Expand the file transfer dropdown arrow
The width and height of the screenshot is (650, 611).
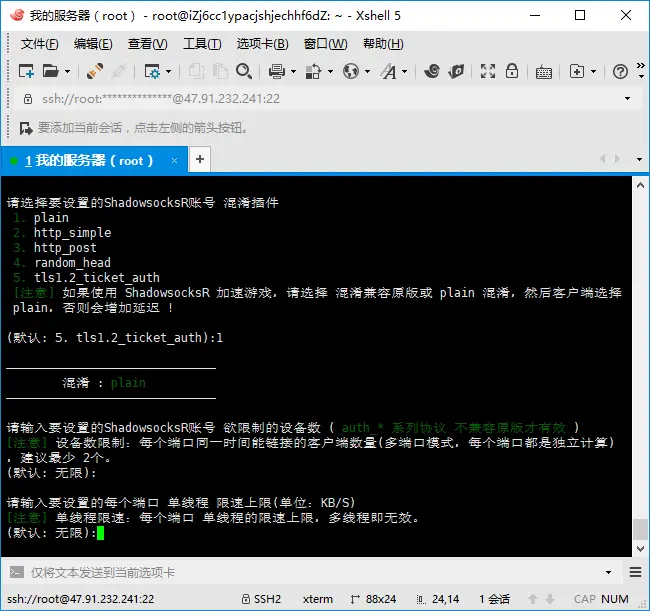click(x=330, y=72)
